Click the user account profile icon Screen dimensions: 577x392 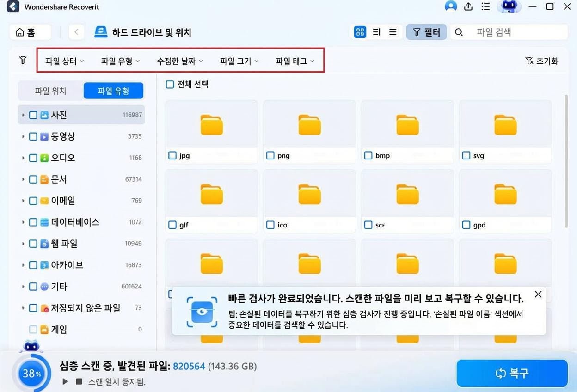click(450, 6)
